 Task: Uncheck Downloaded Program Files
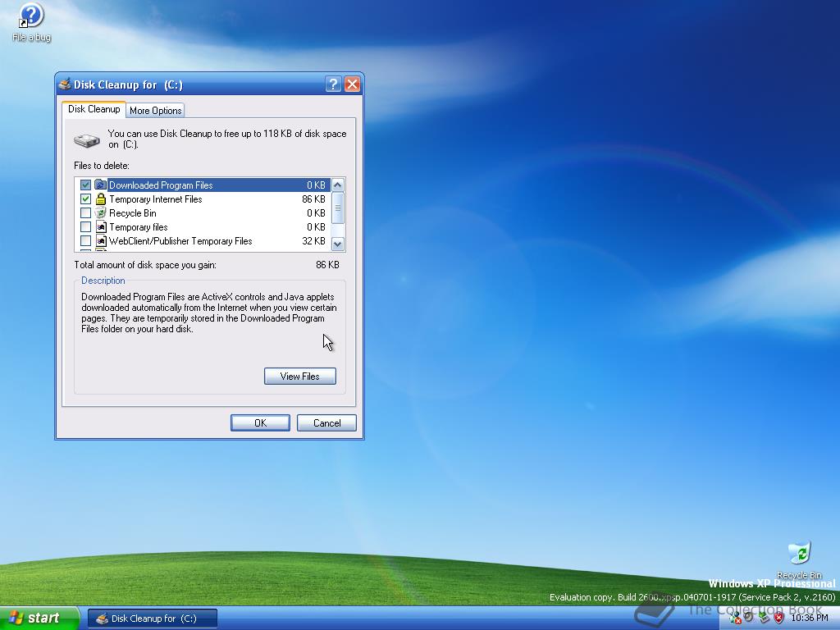click(x=85, y=185)
